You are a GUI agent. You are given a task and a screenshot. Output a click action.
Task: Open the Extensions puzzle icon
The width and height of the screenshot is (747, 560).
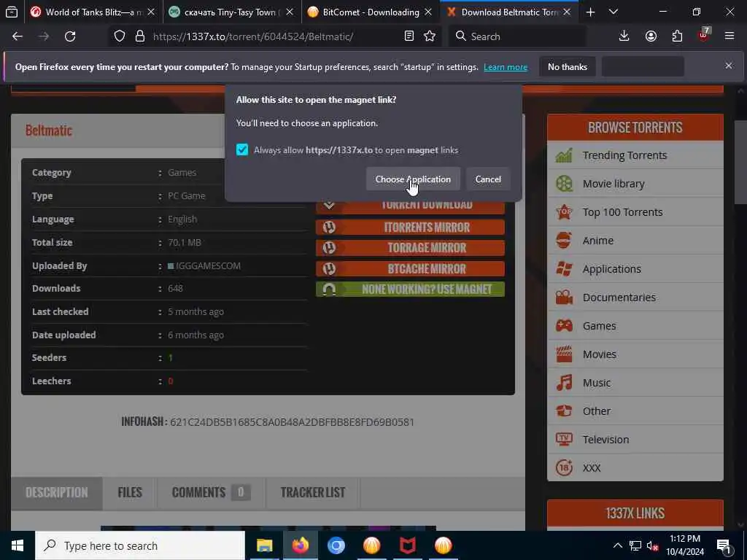coord(677,36)
